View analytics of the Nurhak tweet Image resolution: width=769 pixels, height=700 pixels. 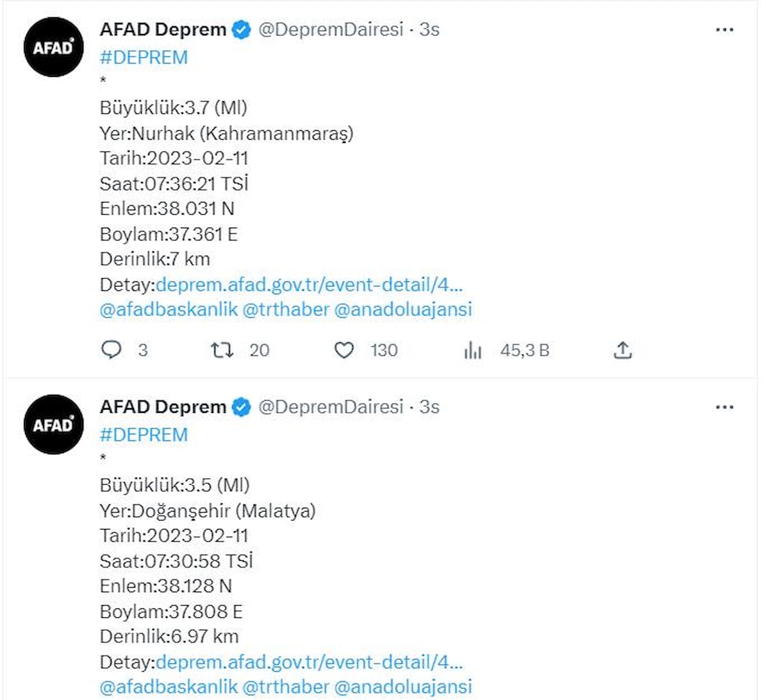tap(473, 350)
